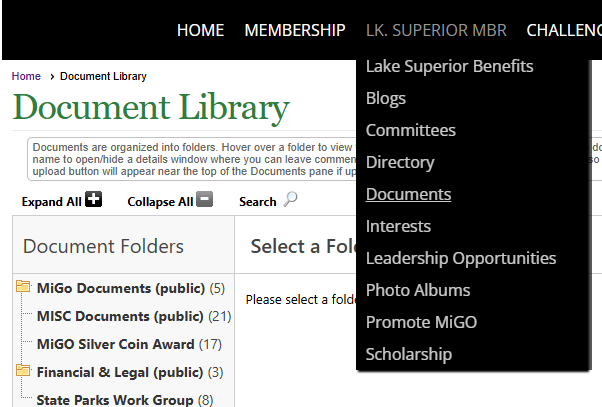602x407 pixels.
Task: Click the Search magnifier icon
Action: pos(290,200)
